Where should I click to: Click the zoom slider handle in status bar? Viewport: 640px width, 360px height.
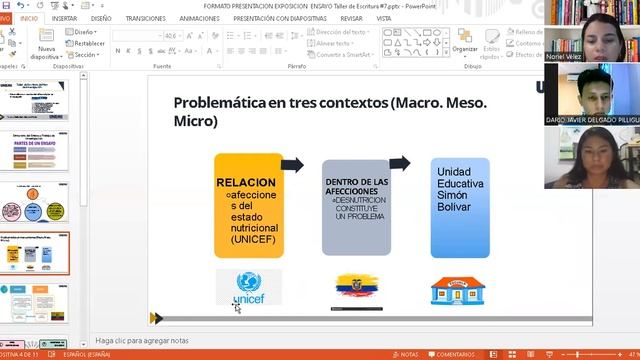(577, 355)
